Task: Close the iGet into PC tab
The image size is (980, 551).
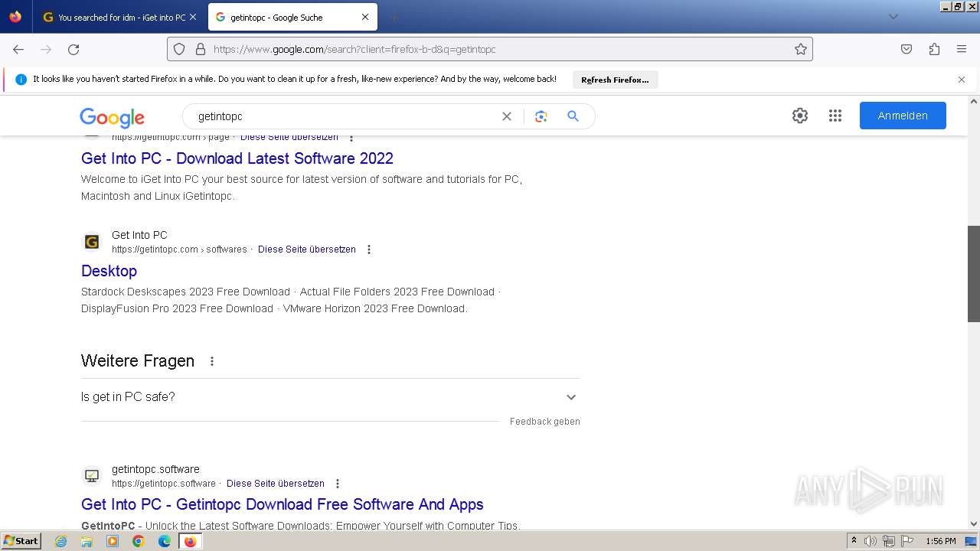Action: 192,17
